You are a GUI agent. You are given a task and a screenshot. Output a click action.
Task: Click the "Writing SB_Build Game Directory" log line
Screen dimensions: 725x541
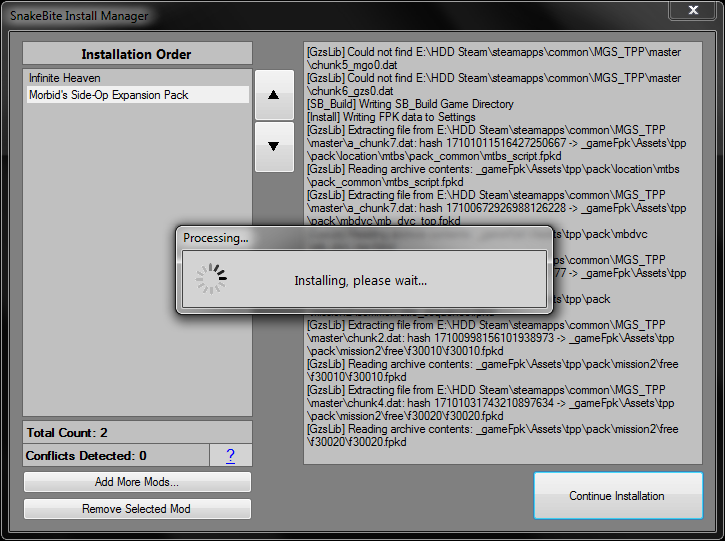[x=410, y=104]
